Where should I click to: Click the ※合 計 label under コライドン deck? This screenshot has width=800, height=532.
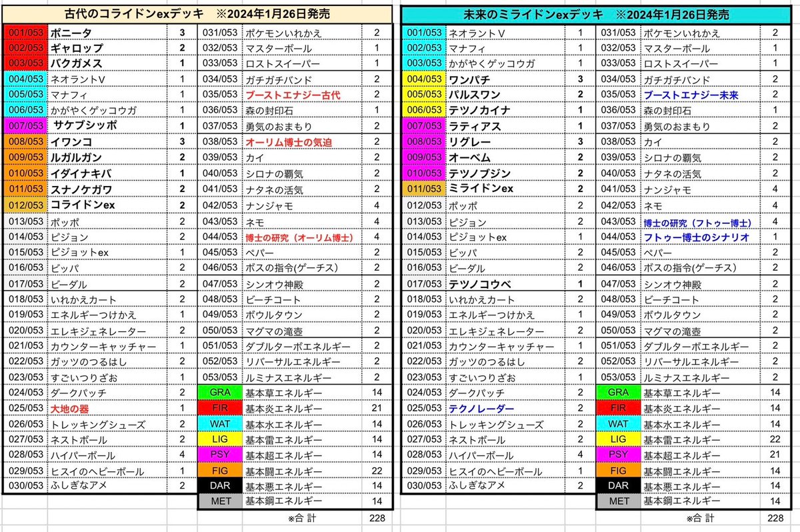click(x=303, y=518)
